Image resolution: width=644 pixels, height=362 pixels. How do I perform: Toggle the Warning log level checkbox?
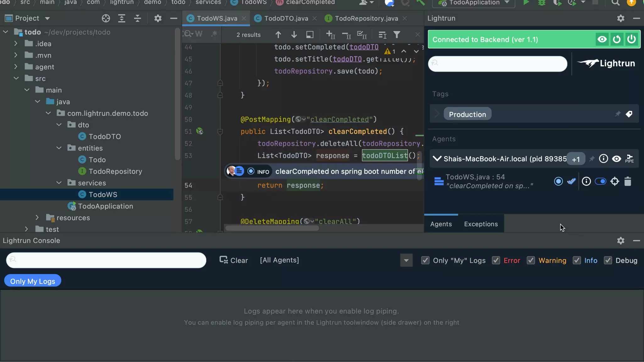(x=531, y=260)
